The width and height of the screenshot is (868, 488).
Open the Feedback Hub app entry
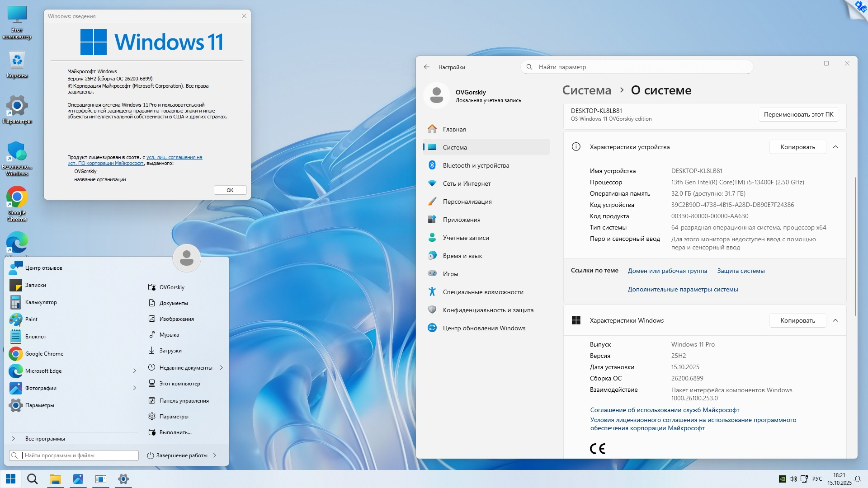43,268
